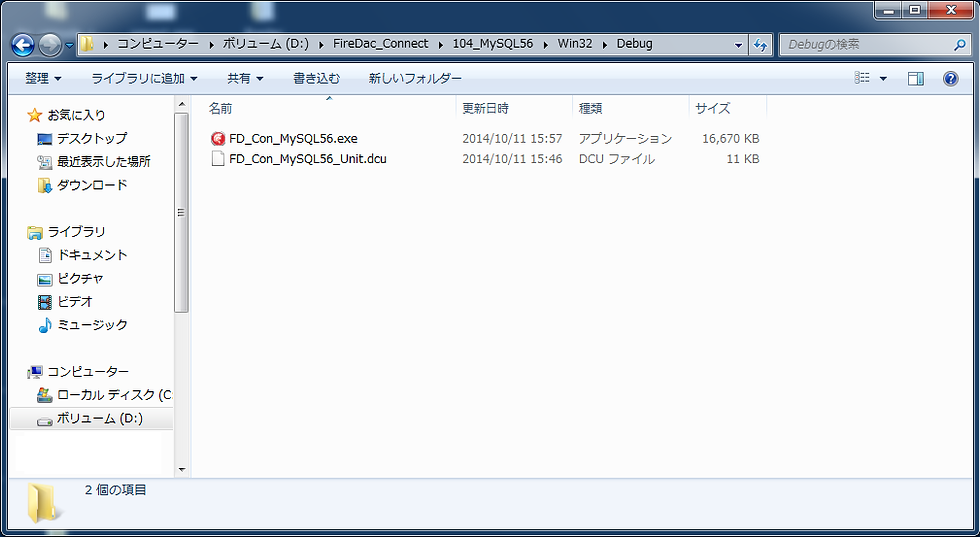Open the 整理 menu
Screen dimensions: 980x537
tap(43, 78)
